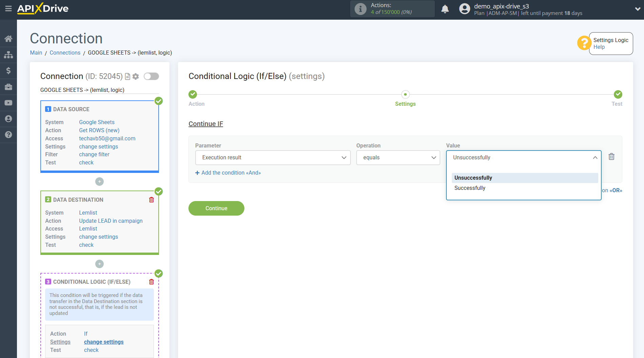Open the video tutorials sidebar icon
Viewport: 644px width, 358px height.
pyautogui.click(x=8, y=103)
